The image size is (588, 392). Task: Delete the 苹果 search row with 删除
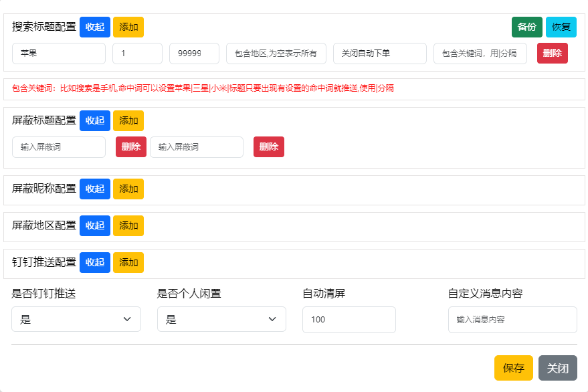pos(553,54)
